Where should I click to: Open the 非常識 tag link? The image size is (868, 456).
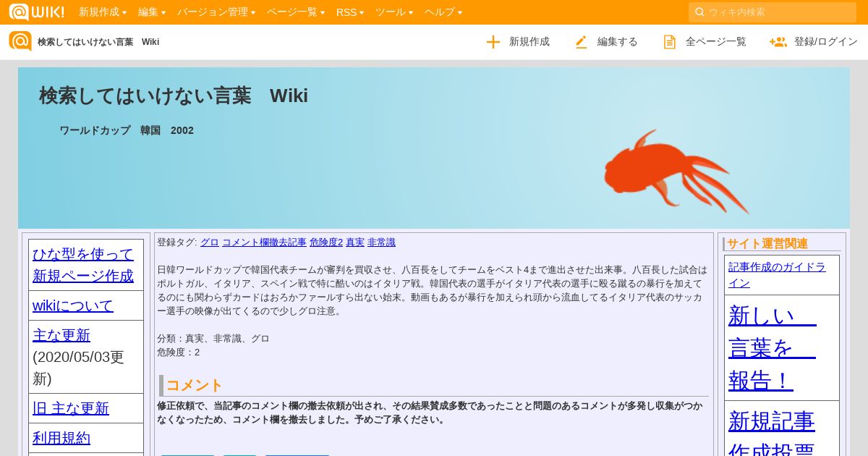(381, 242)
